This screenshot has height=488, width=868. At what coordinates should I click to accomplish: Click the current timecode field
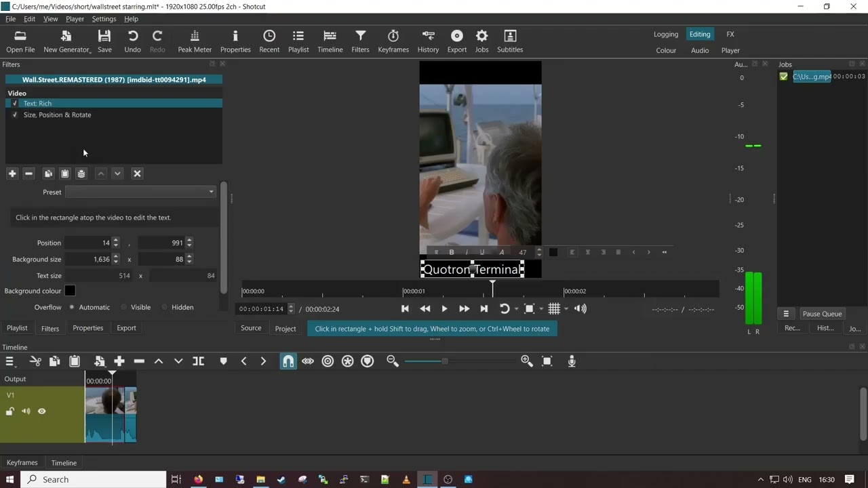tap(262, 309)
